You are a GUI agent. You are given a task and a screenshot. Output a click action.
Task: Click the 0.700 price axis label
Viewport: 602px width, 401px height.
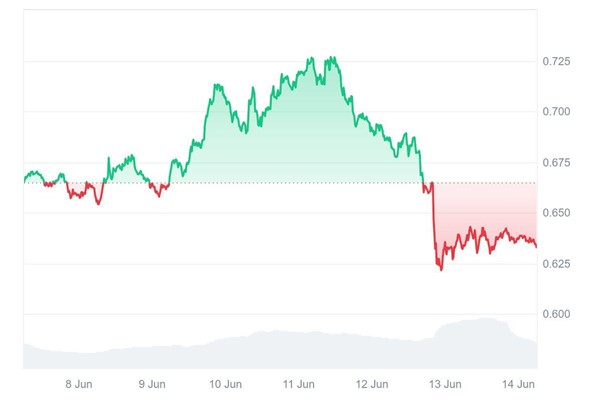556,112
